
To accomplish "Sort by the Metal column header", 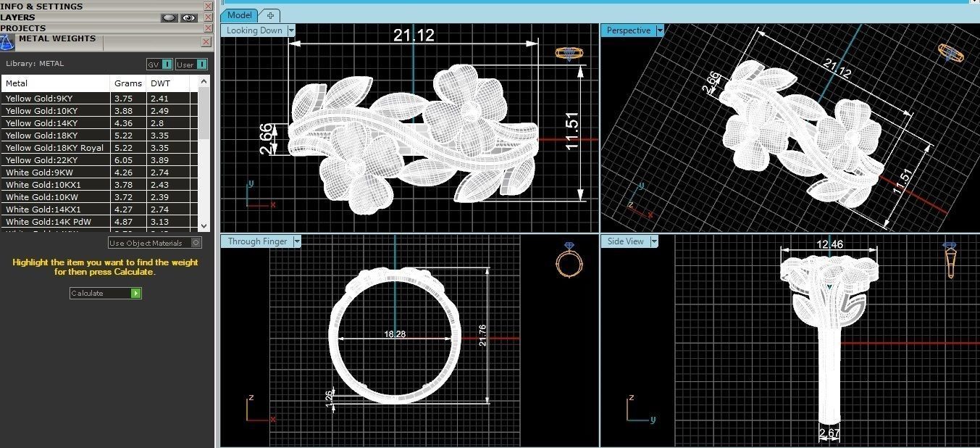I will tap(56, 83).
